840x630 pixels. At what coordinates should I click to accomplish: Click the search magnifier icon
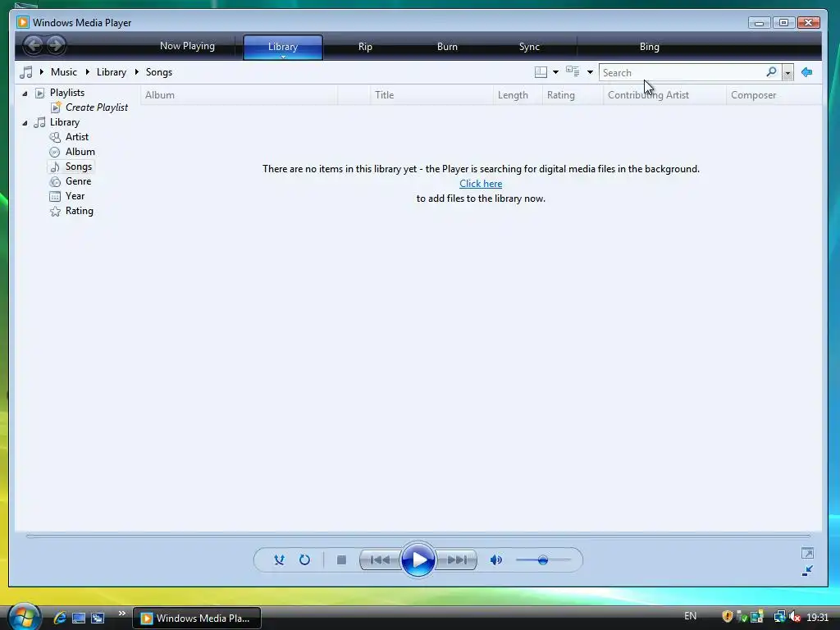(771, 72)
